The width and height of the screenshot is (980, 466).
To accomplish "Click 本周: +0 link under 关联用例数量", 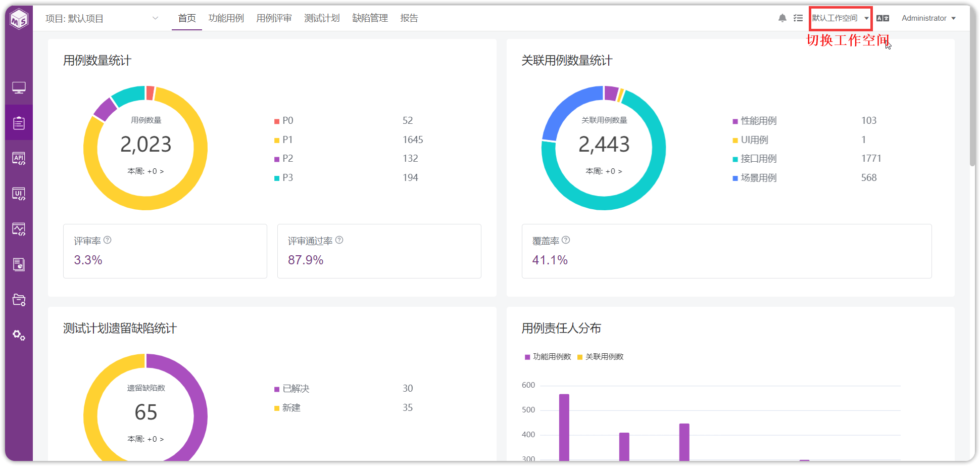I will [x=604, y=171].
